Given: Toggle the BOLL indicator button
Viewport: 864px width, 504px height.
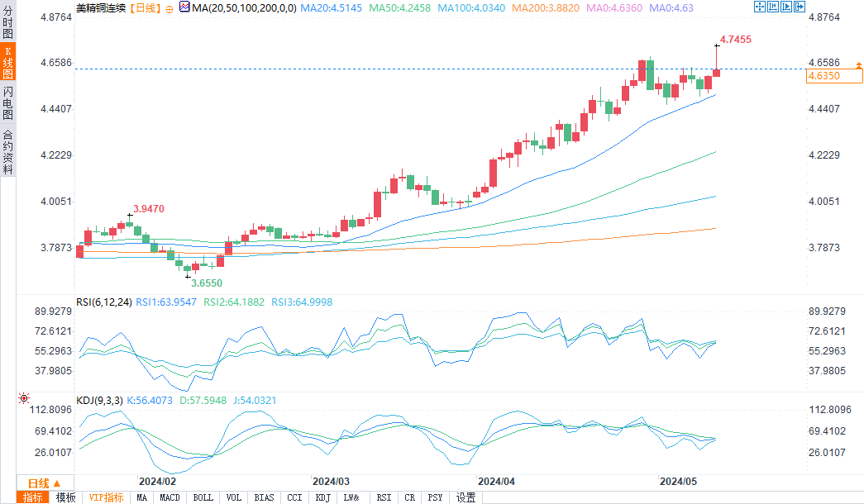Looking at the screenshot, I should coord(202,497).
